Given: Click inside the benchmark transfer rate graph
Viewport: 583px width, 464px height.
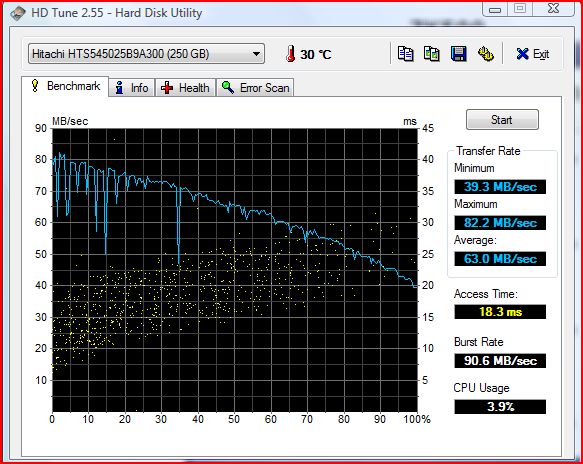Looking at the screenshot, I should coord(235,270).
